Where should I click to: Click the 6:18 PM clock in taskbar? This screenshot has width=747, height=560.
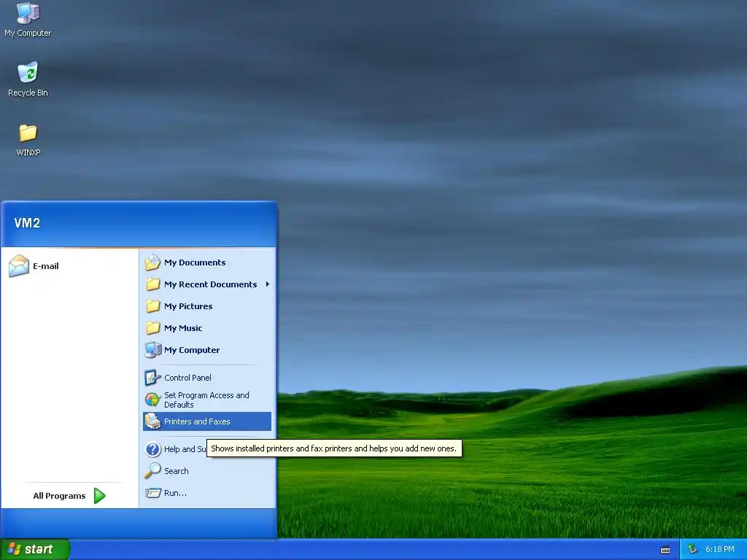click(x=720, y=550)
